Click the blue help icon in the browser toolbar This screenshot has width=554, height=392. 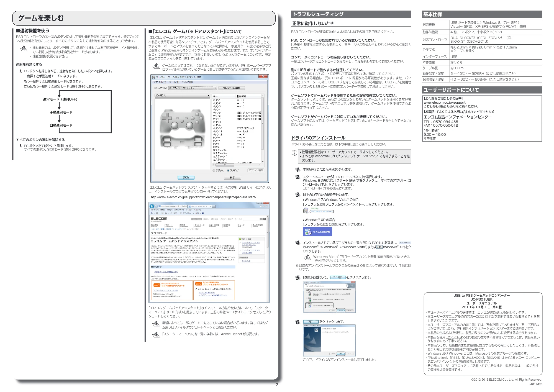(x=203, y=213)
